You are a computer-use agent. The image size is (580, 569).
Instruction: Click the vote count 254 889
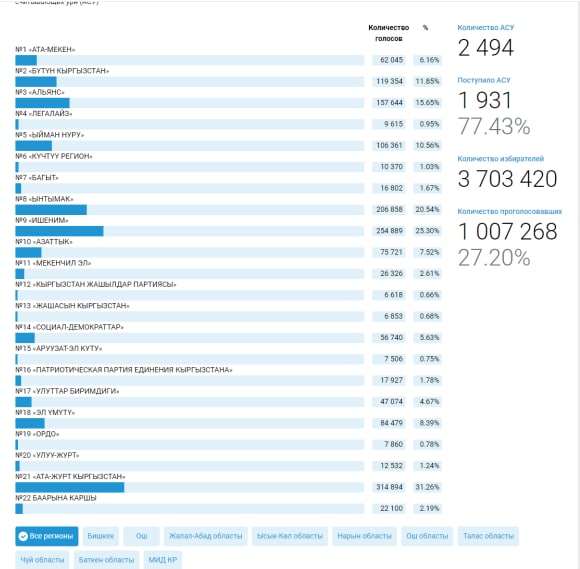click(x=389, y=231)
